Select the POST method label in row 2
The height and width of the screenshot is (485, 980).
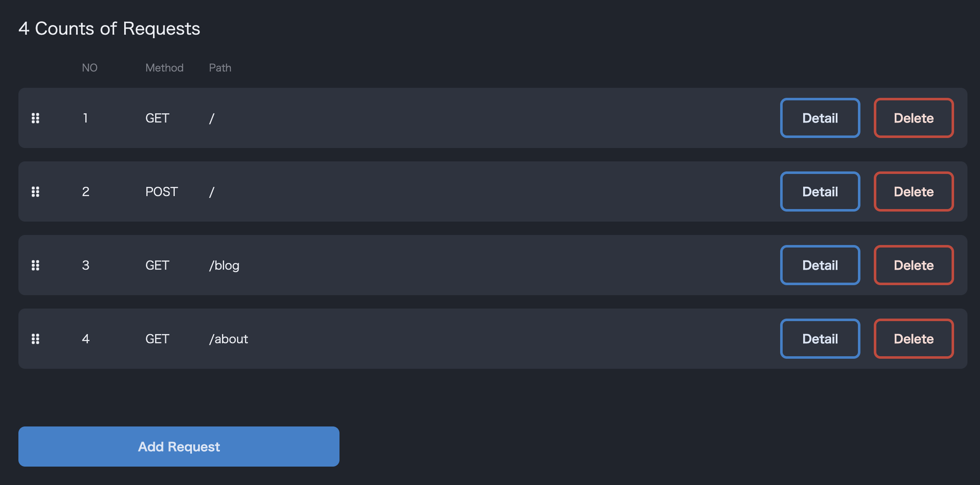click(161, 192)
